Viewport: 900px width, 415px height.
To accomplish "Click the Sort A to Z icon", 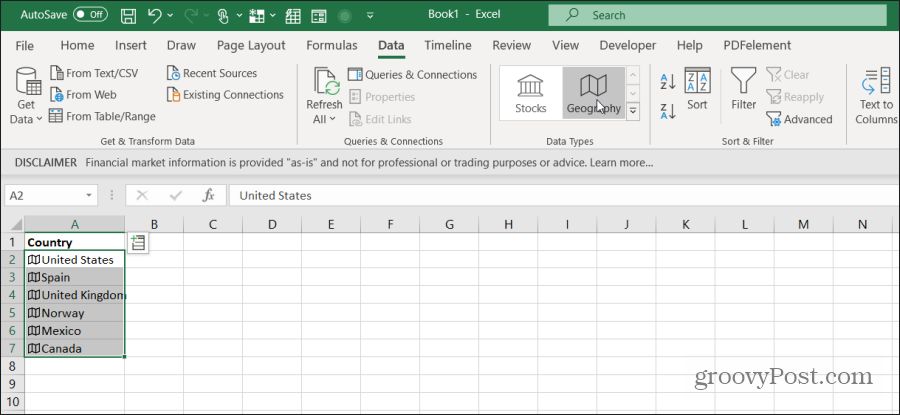I will coord(668,82).
